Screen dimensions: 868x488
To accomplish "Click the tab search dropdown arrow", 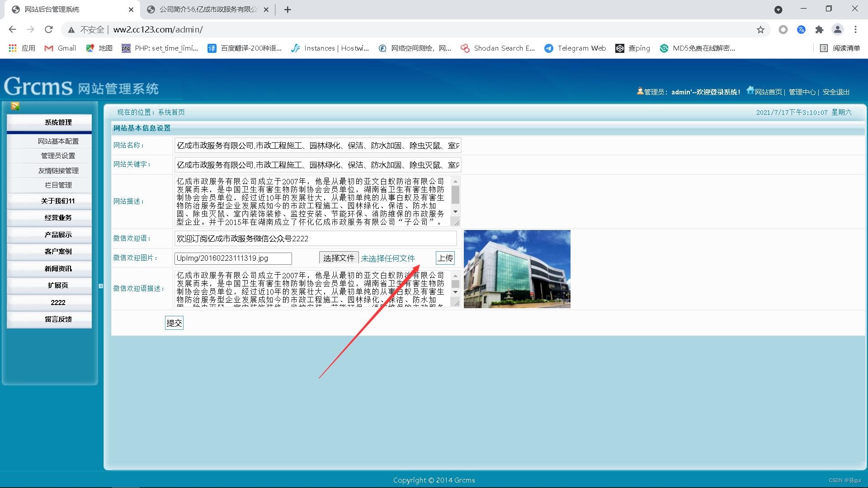I will click(778, 9).
